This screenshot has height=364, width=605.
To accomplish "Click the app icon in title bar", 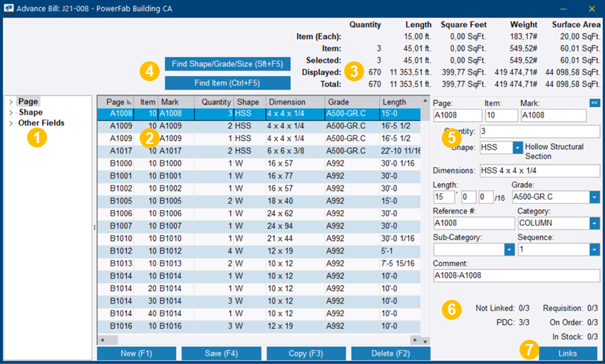I will click(9, 9).
